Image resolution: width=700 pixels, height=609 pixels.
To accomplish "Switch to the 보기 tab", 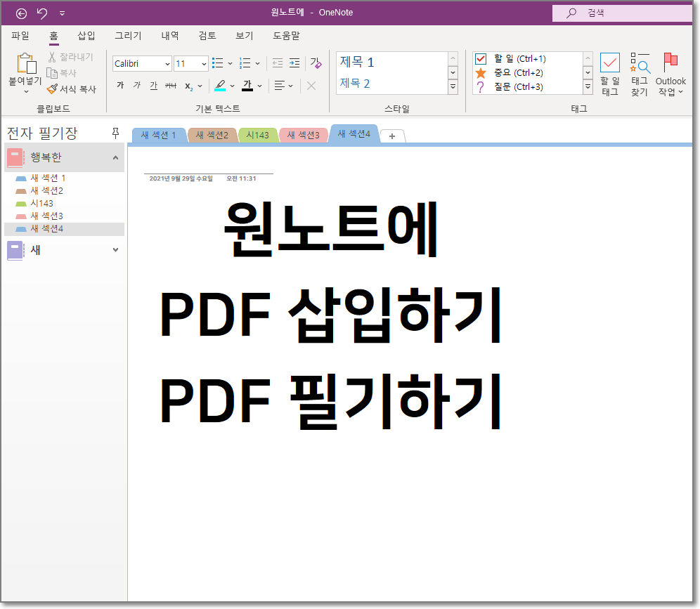I will pos(244,36).
